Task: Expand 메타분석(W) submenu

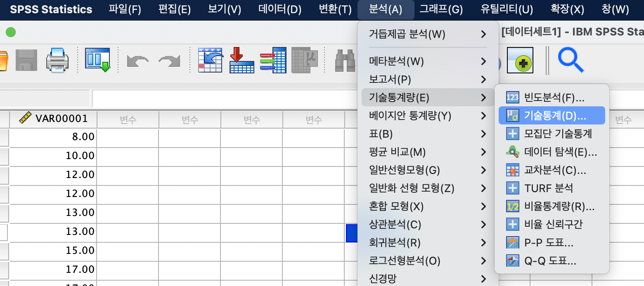Action: 428,61
